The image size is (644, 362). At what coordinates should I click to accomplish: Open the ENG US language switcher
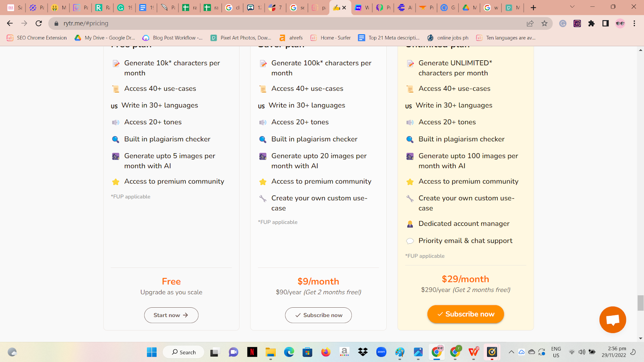[556, 352]
